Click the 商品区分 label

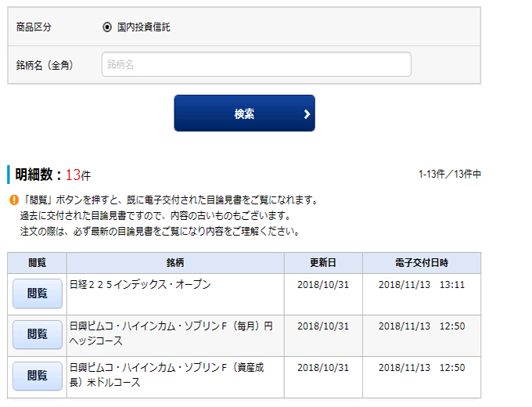33,27
